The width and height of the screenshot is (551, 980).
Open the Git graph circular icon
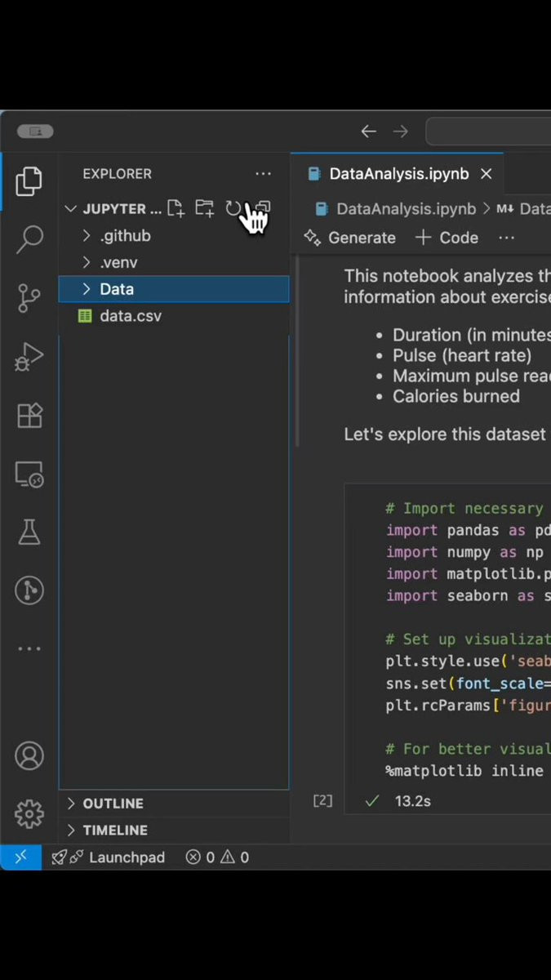click(29, 590)
